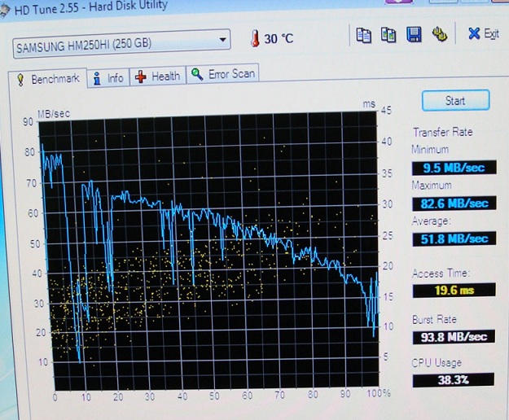
Task: Click the HD Tune title bar icon
Action: 5,11
